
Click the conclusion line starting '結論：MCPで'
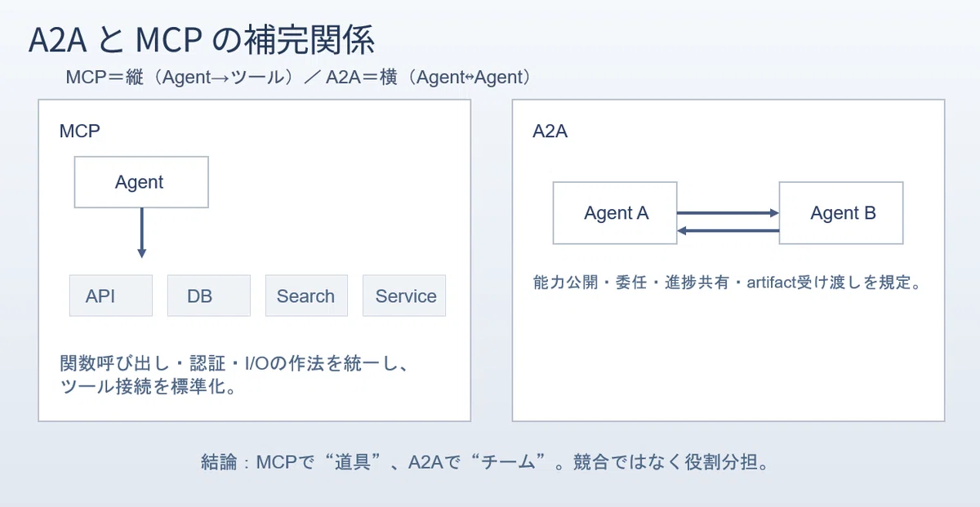coord(485,463)
